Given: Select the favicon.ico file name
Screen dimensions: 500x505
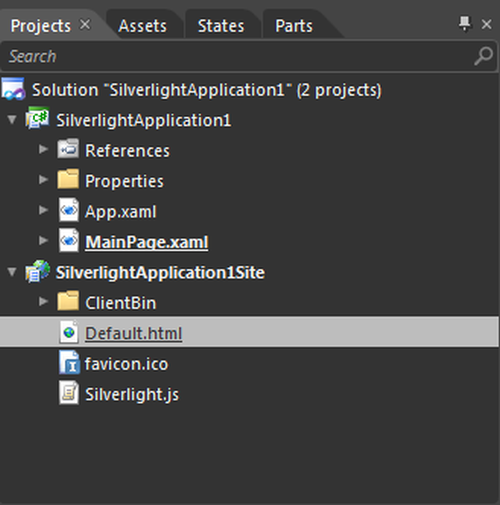Looking at the screenshot, I should pos(126,364).
